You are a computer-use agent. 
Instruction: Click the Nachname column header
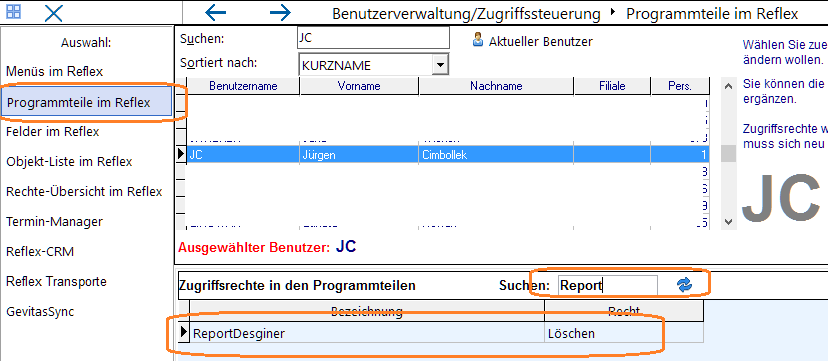tap(496, 86)
